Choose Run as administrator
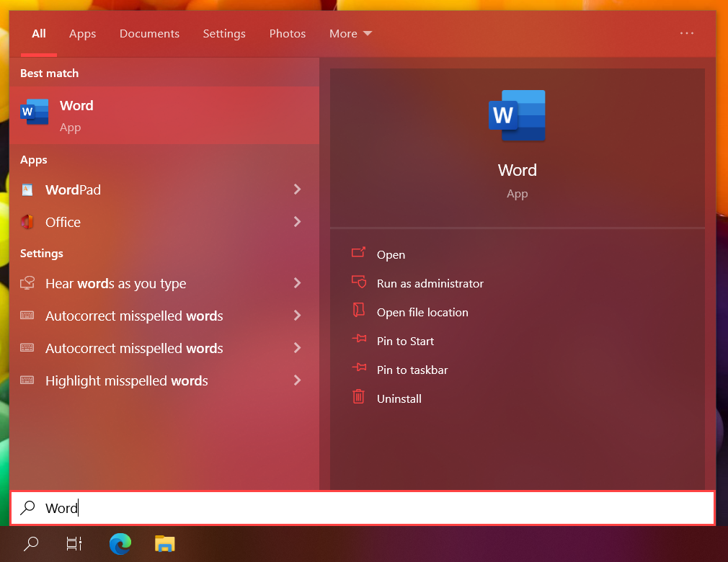728x562 pixels. 430,284
